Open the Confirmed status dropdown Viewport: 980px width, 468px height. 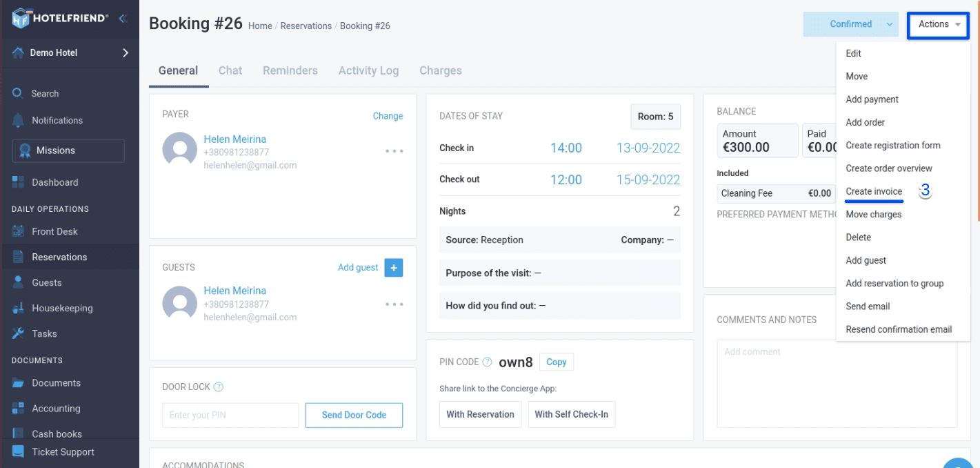850,23
